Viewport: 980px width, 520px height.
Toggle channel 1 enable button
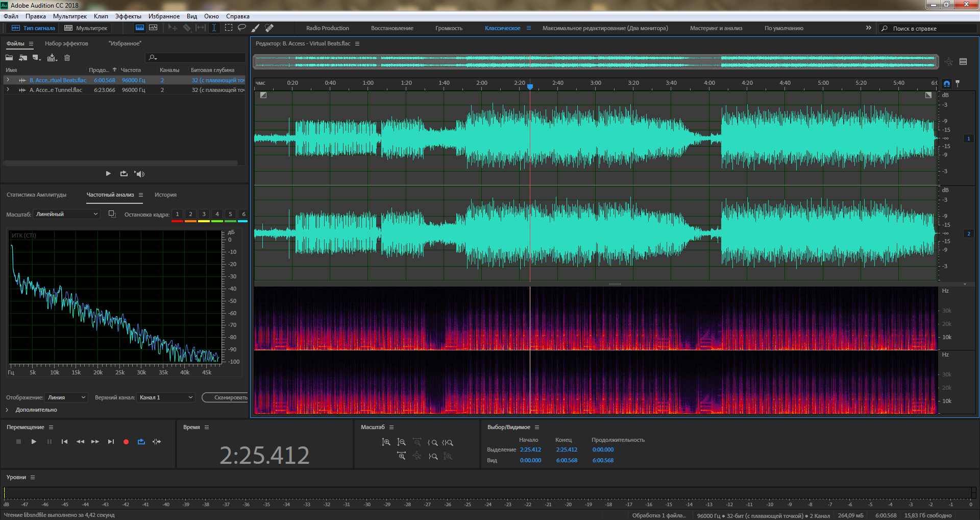(x=968, y=138)
